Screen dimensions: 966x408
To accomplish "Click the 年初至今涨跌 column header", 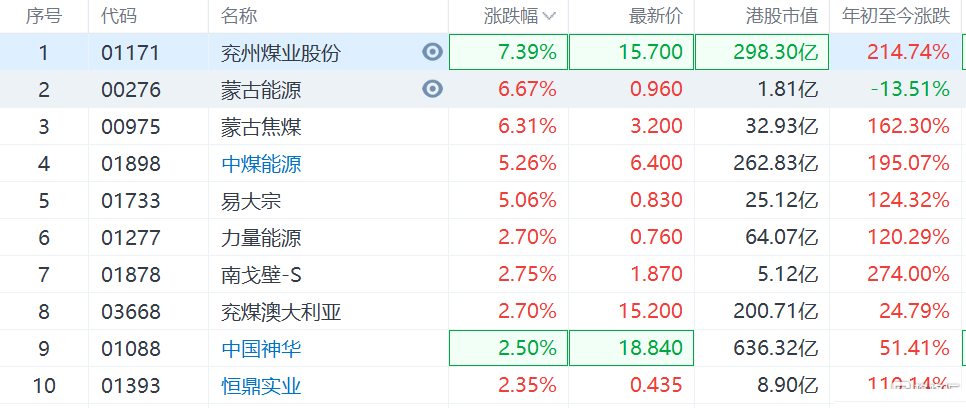I will (x=894, y=16).
